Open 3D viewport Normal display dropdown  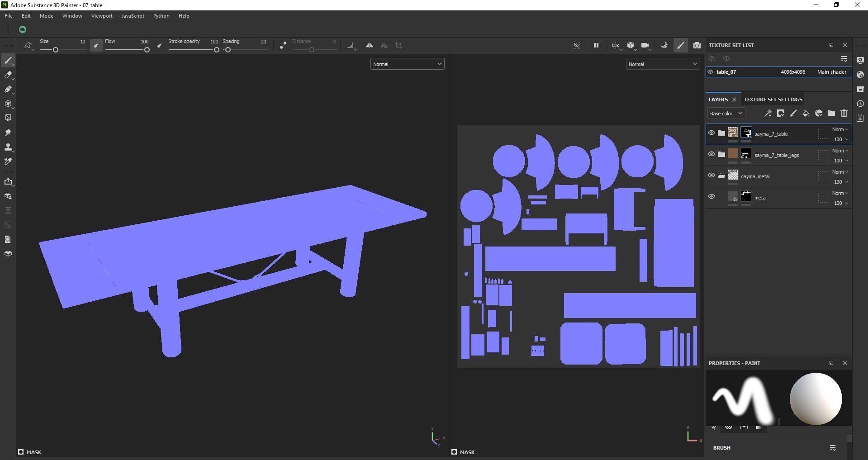[407, 64]
